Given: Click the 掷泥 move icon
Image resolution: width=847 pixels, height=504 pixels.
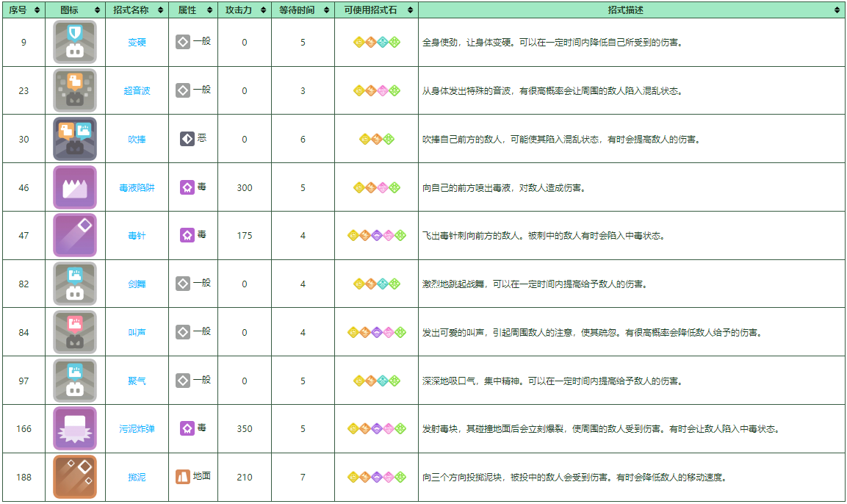Looking at the screenshot, I should (x=75, y=477).
